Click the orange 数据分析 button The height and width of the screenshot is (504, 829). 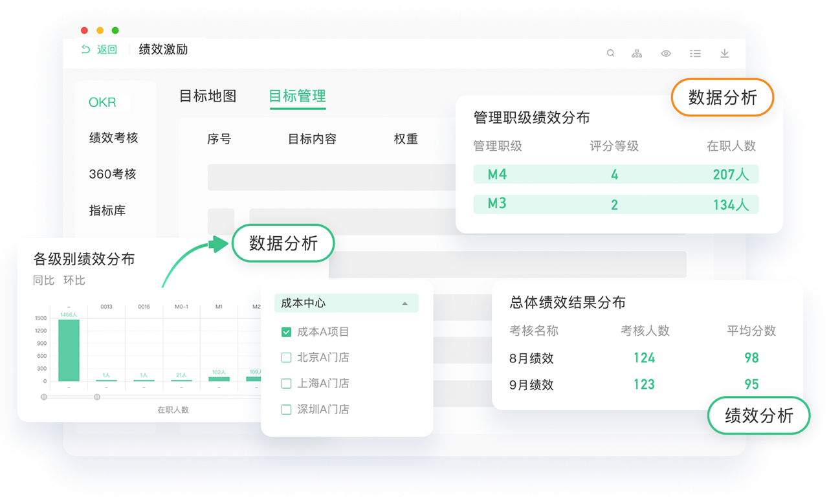[722, 98]
